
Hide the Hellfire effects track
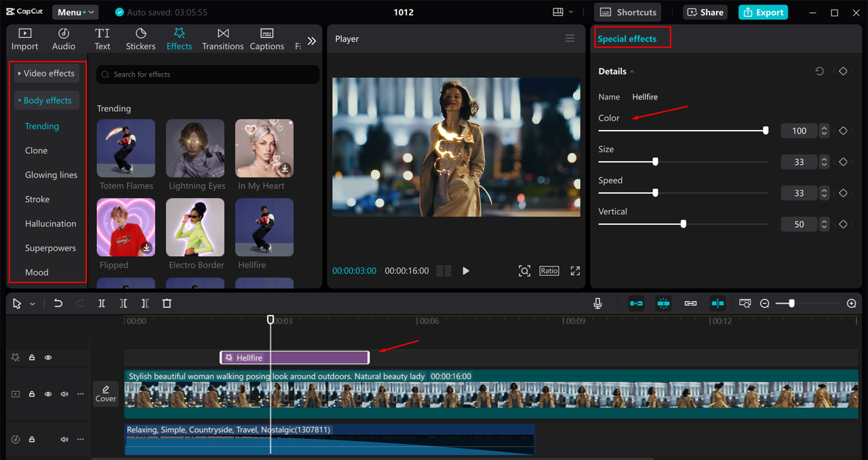coord(48,358)
